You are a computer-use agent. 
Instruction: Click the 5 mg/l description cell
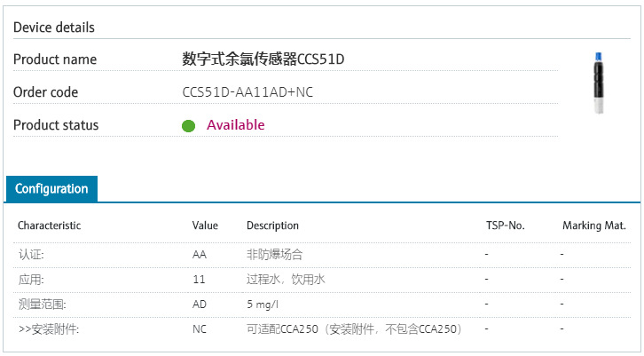tap(263, 305)
